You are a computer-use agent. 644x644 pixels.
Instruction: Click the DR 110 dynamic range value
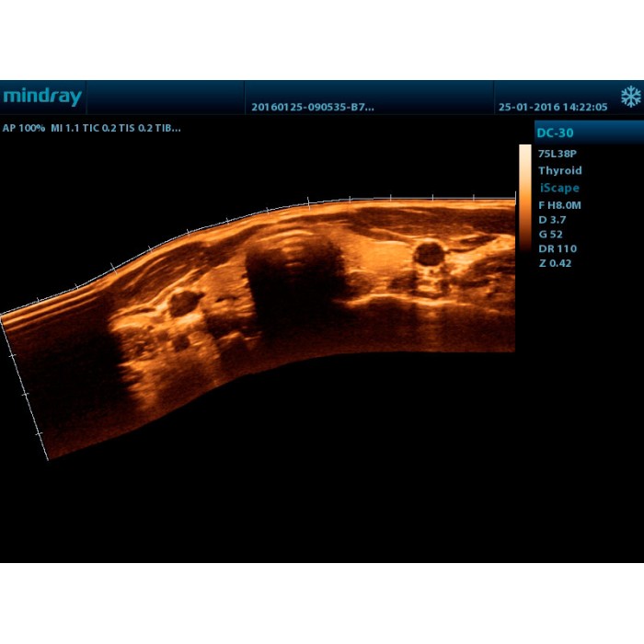(558, 249)
